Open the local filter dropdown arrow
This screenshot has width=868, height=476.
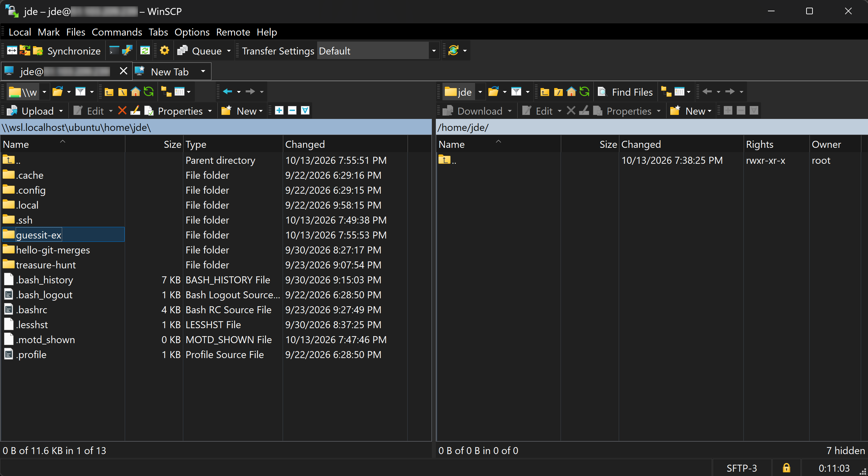click(92, 92)
